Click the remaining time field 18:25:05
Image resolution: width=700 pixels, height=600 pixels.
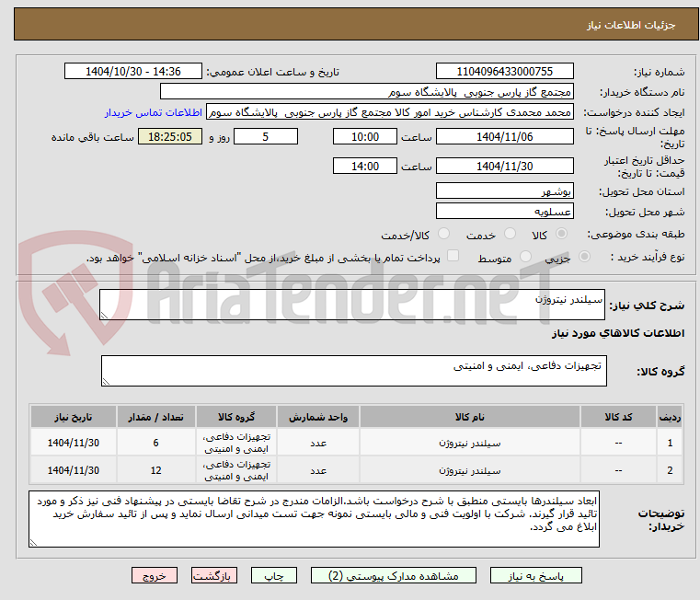[170, 136]
